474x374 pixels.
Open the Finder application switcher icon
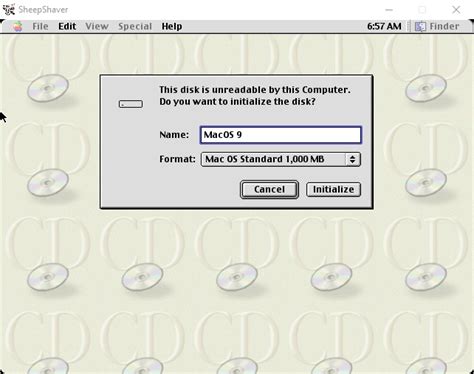pos(420,26)
